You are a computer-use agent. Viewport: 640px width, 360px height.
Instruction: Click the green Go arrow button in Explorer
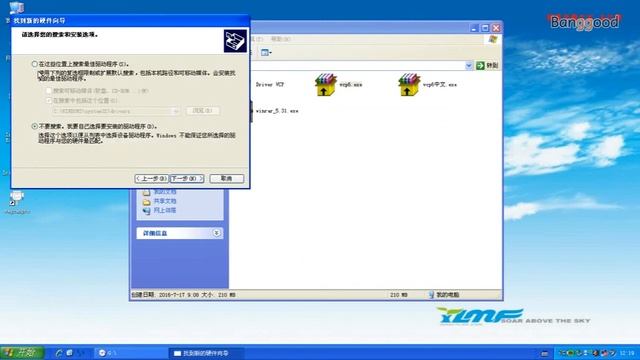tap(480, 65)
